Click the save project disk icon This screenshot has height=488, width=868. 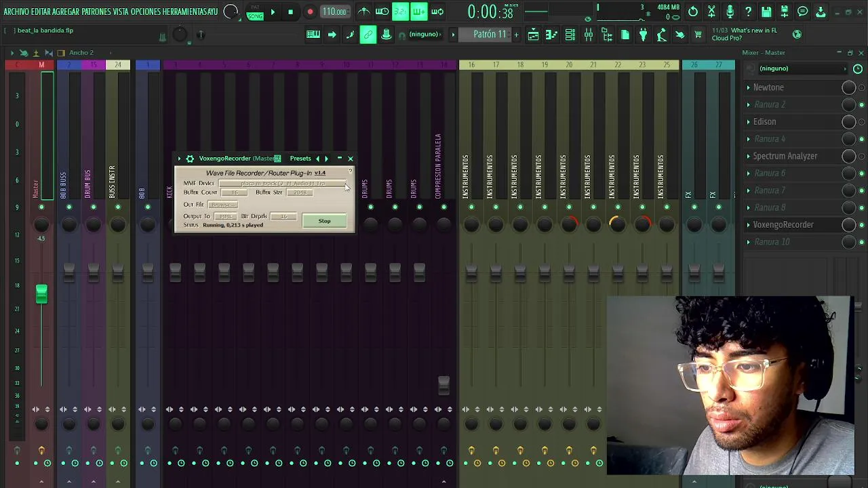point(766,12)
